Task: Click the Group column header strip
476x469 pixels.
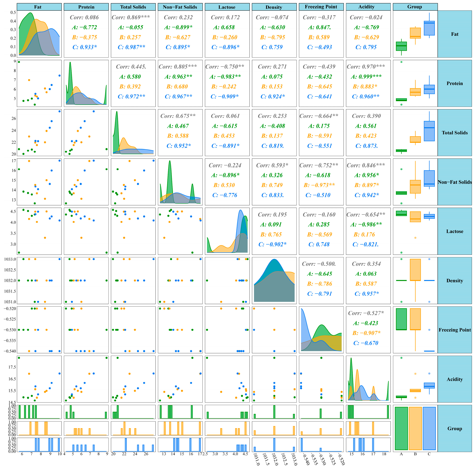Action: click(x=415, y=7)
